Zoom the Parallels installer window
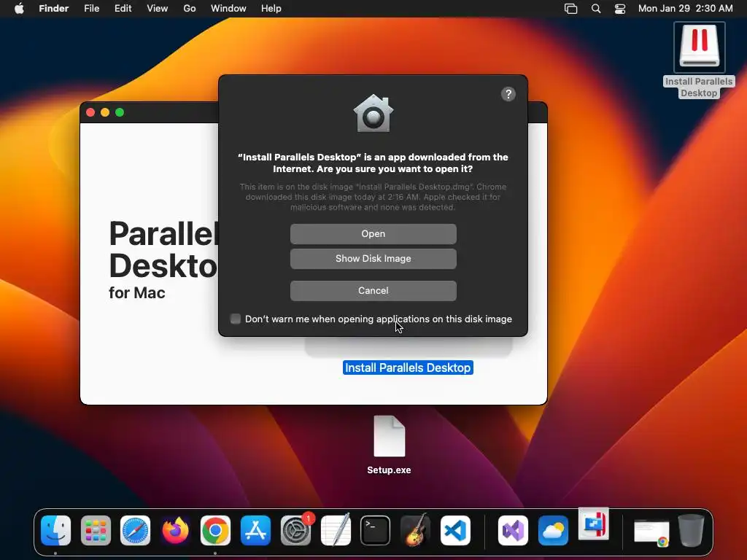This screenshot has height=560, width=747. pos(120,112)
